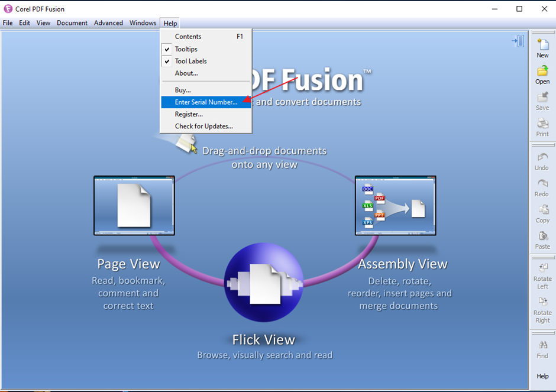
Task: Click the Help button at bottom right
Action: tap(542, 376)
